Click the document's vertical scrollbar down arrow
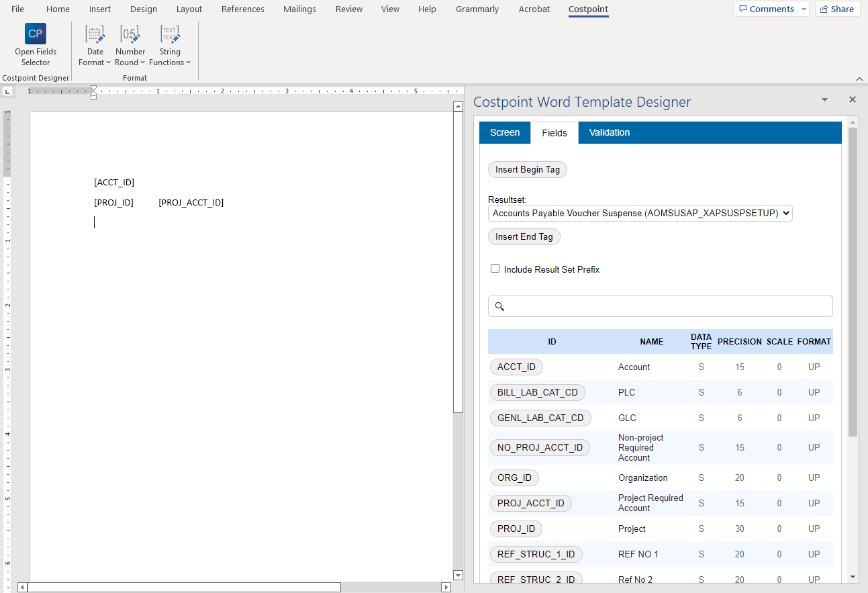Viewport: 868px width, 593px height. tap(458, 575)
